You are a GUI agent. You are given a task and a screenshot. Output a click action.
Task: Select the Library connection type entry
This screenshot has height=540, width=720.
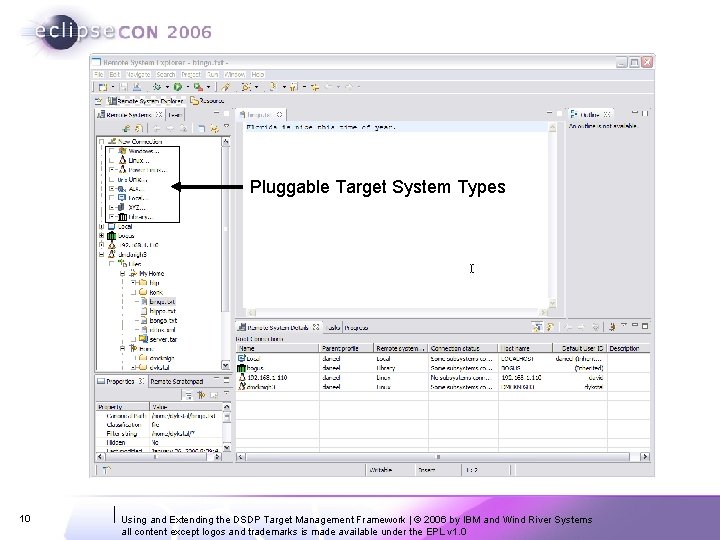click(135, 217)
